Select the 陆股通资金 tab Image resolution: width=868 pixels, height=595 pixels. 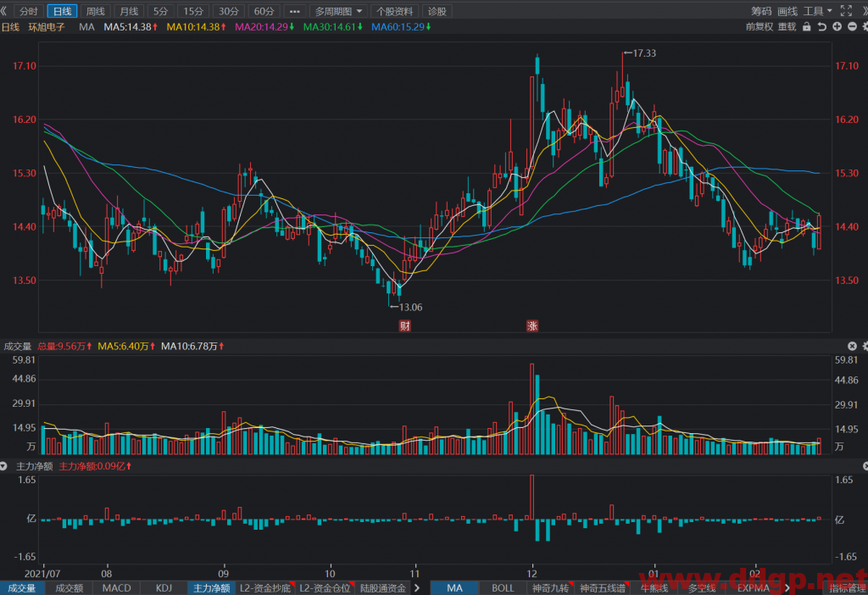click(x=383, y=588)
